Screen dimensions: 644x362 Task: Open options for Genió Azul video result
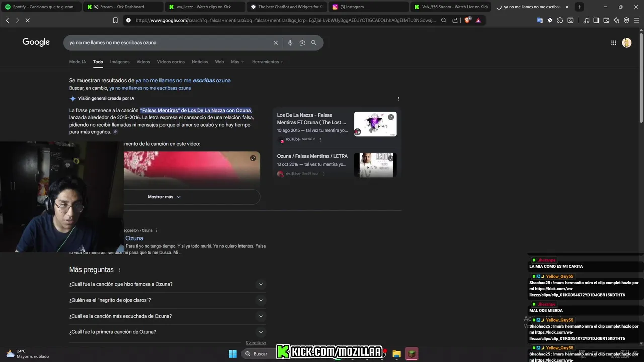(x=324, y=174)
